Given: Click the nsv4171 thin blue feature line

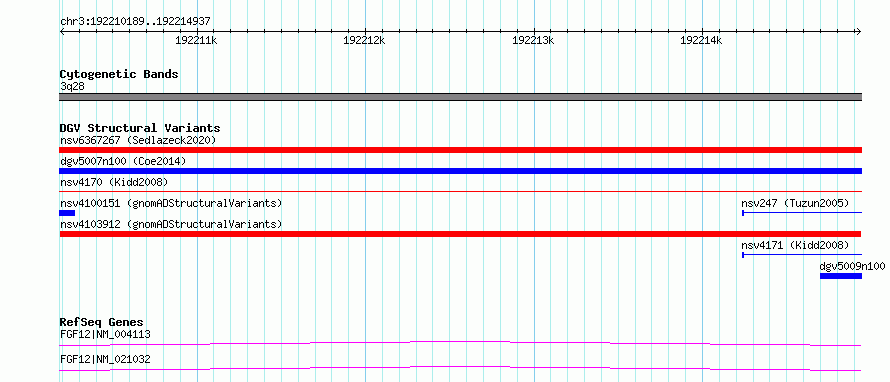Looking at the screenshot, I should tap(802, 255).
